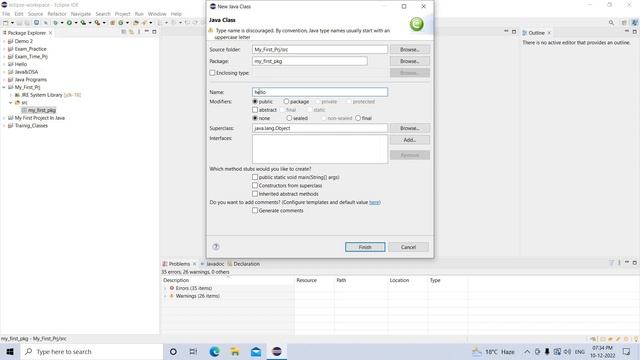Open File Explorer from the taskbar

coord(235,351)
